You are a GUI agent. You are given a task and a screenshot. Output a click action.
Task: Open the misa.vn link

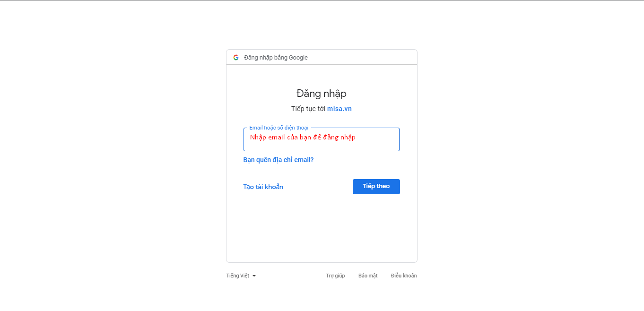tap(339, 109)
